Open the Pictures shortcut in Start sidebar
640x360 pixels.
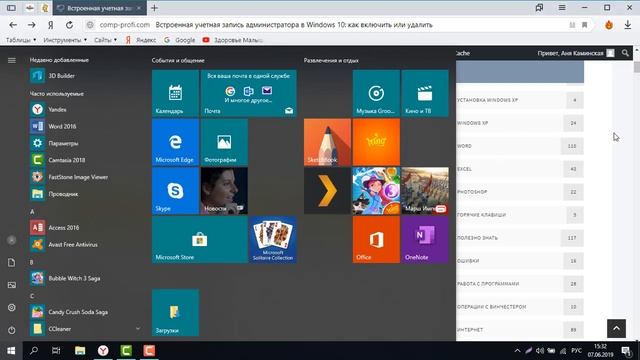point(11,285)
